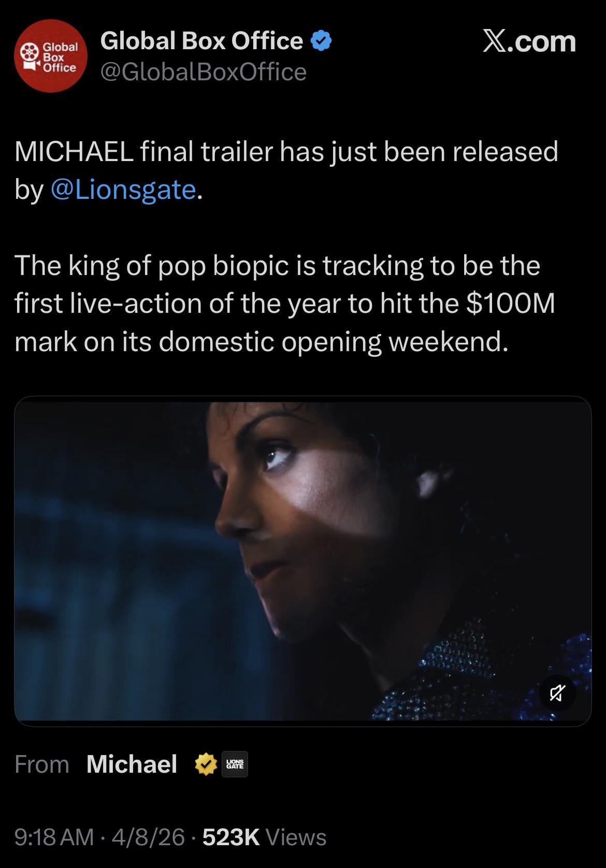Open the Global Box Office display name

point(201,40)
